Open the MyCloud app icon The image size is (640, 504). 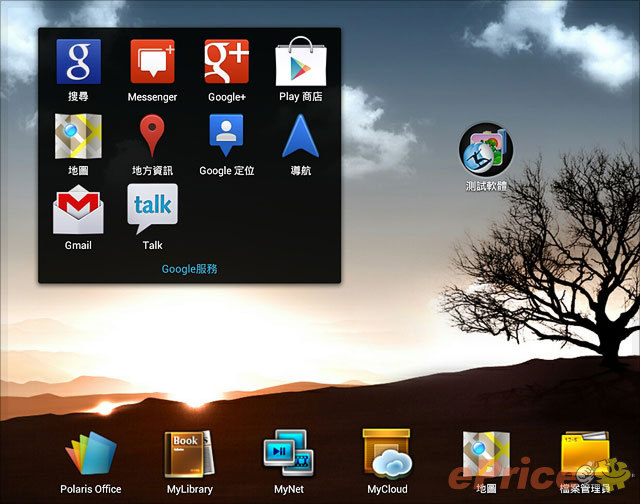pos(387,455)
